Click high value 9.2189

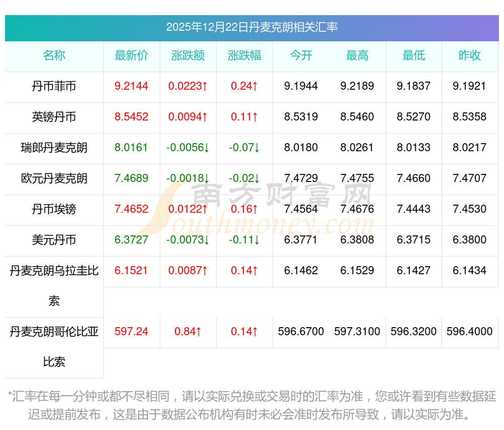pyautogui.click(x=357, y=86)
